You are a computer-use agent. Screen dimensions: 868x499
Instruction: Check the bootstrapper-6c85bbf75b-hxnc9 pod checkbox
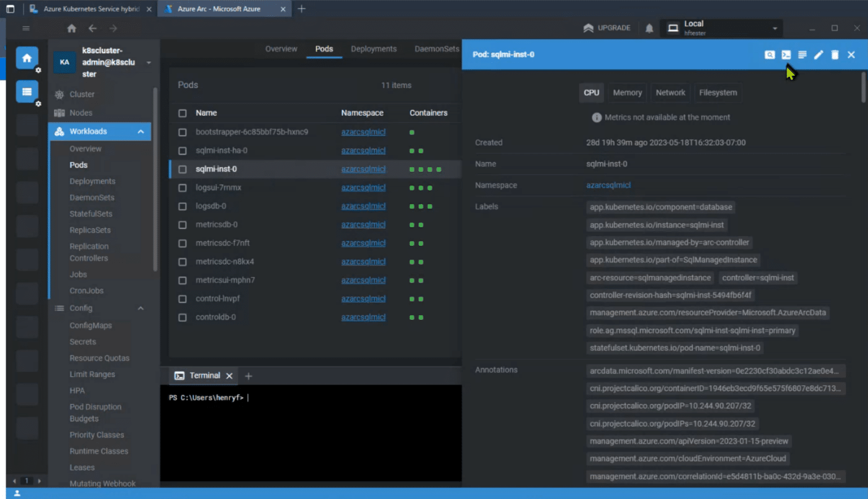click(x=183, y=132)
